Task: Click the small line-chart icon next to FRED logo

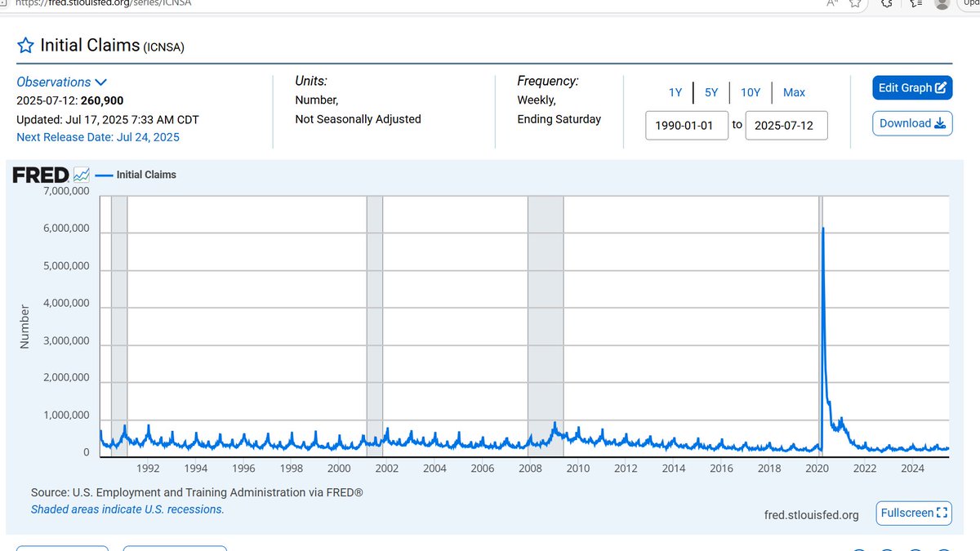Action: [x=81, y=175]
